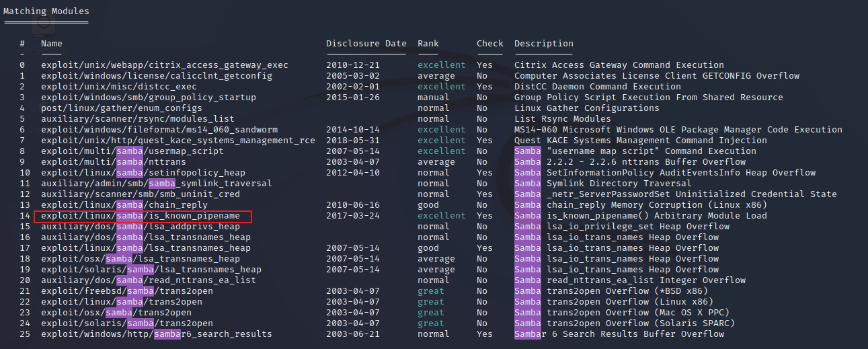This screenshot has width=868, height=349.
Task: Click 'trans2open Overflow (Mac OS X PPC)' description
Action: click(638, 313)
